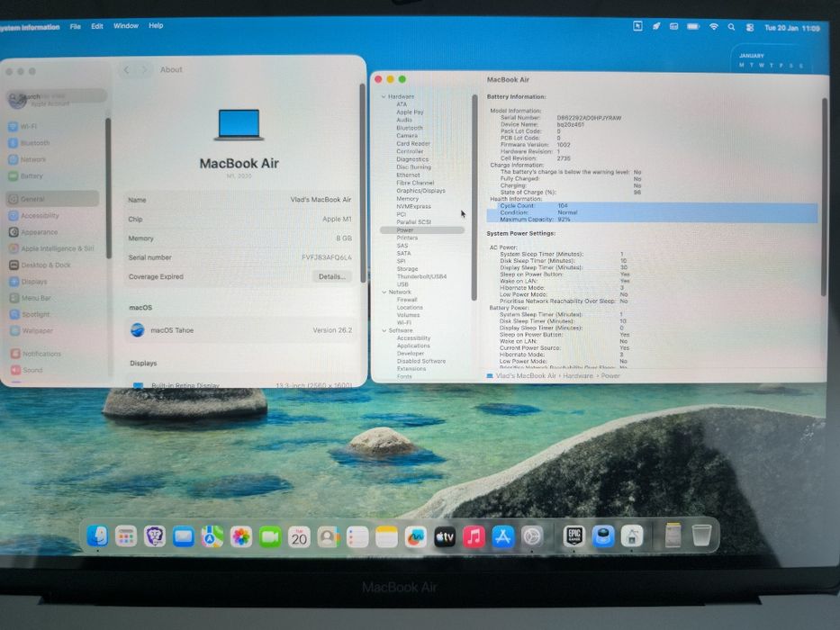Select Thunderbolt/USB4 in hardware list

click(421, 276)
